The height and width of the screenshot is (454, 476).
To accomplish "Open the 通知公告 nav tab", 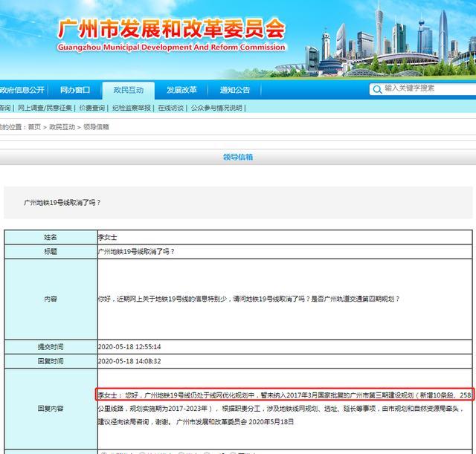I will pos(235,90).
